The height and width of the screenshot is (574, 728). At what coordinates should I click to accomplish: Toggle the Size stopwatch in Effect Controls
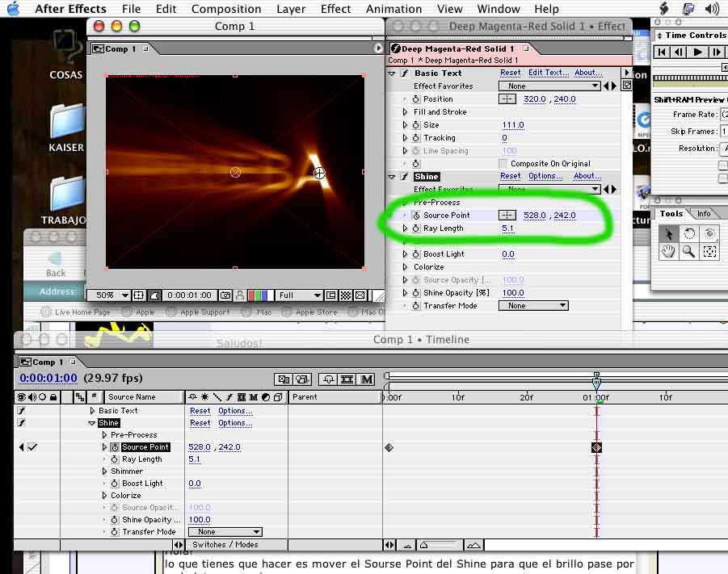click(416, 125)
